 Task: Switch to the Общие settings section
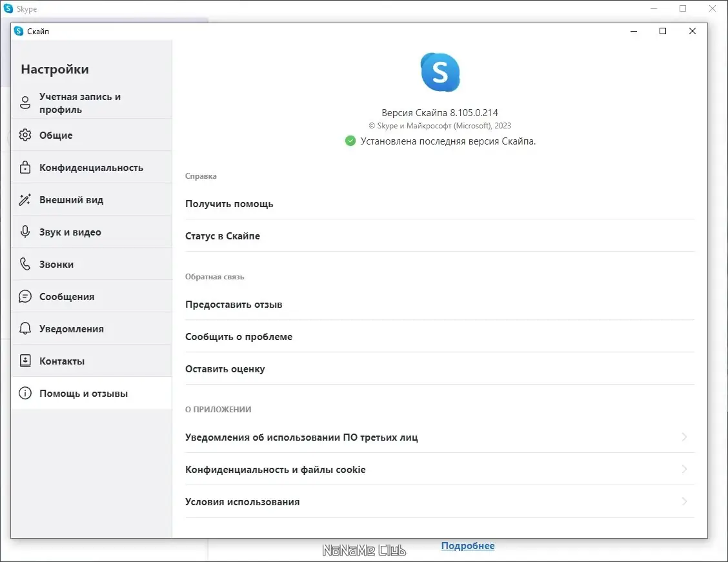pyautogui.click(x=92, y=135)
